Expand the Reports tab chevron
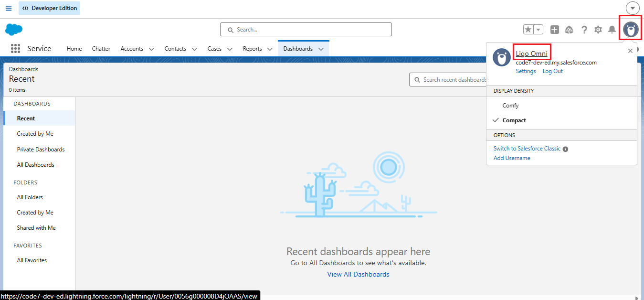 coord(270,49)
